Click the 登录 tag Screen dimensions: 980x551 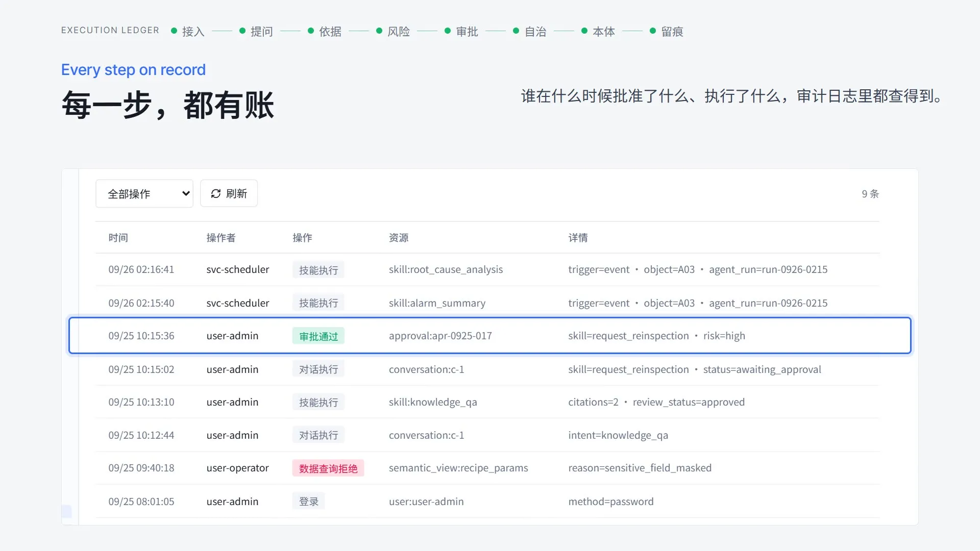tap(308, 502)
